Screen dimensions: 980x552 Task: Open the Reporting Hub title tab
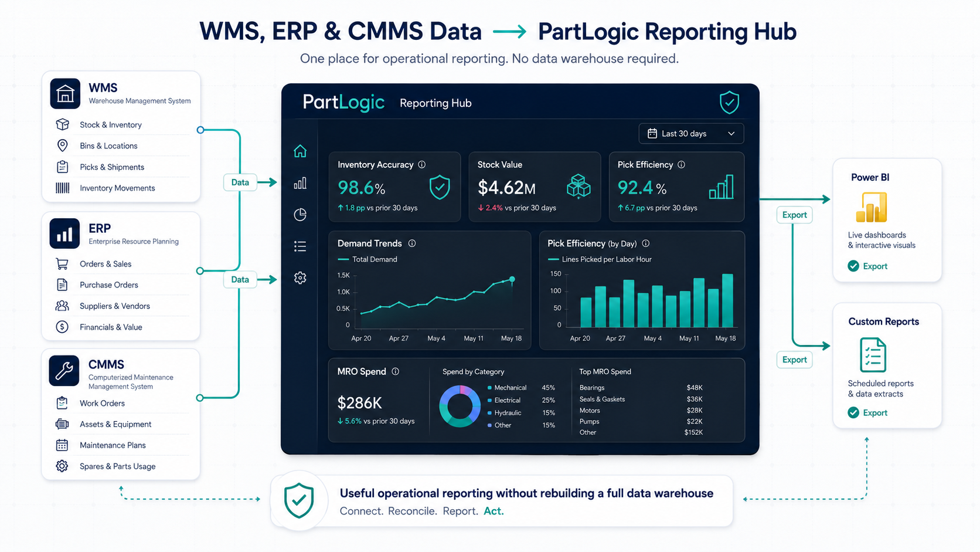click(x=435, y=103)
